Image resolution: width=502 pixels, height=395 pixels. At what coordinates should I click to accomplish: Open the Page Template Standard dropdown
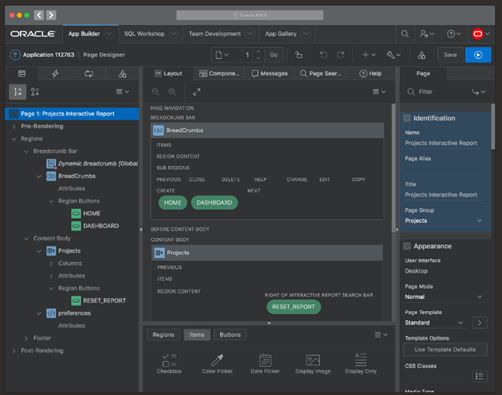point(434,323)
